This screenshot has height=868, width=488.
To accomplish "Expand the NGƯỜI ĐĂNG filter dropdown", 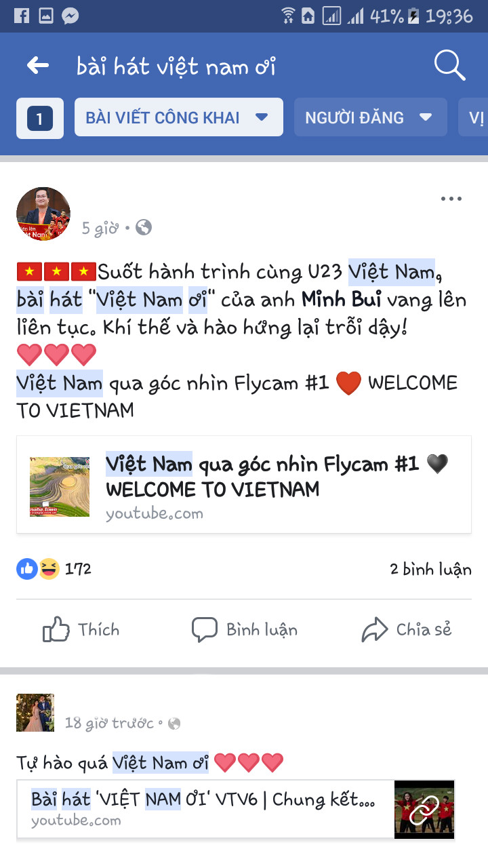I will (x=371, y=117).
